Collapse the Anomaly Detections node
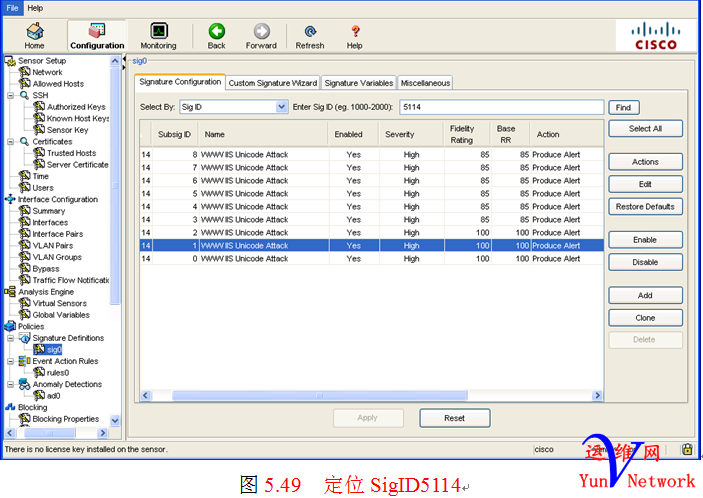This screenshot has width=703, height=498. (x=11, y=384)
